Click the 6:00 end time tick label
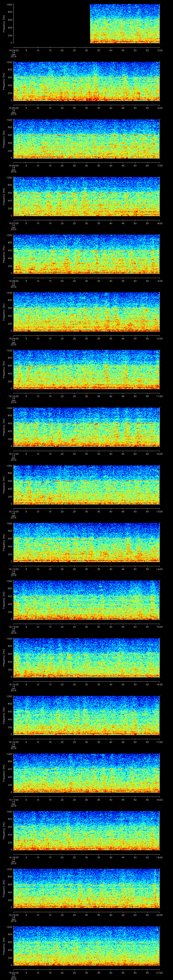The height and width of the screenshot is (980, 173). point(160,108)
